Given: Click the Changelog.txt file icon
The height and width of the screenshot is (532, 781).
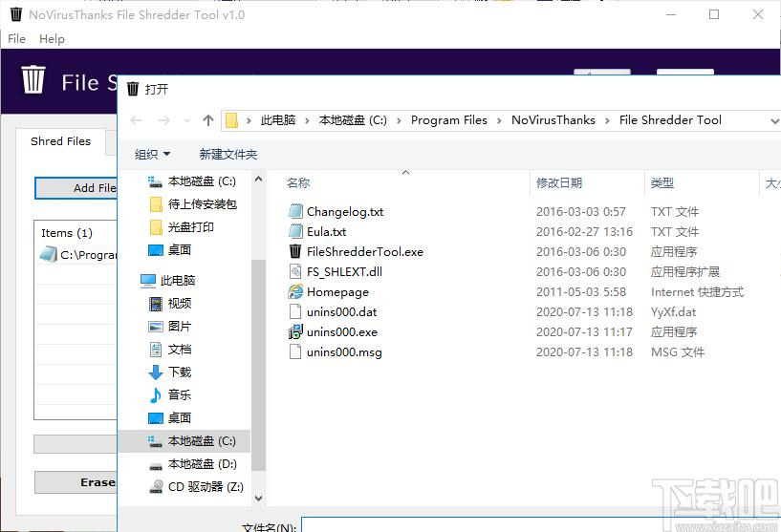Looking at the screenshot, I should click(x=295, y=211).
